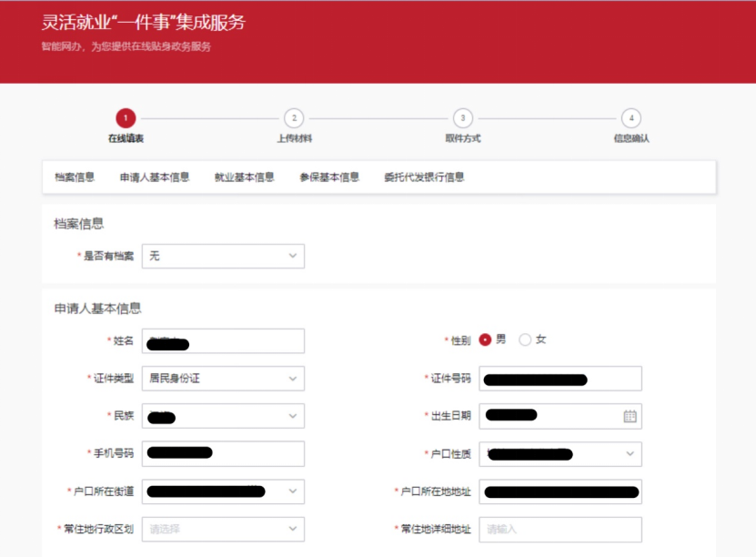Select the 女 gender radio button
This screenshot has width=756, height=557.
coord(524,339)
